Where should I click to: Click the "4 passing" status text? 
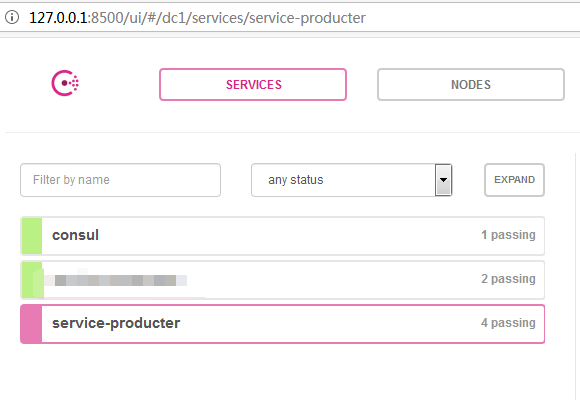[x=508, y=323]
